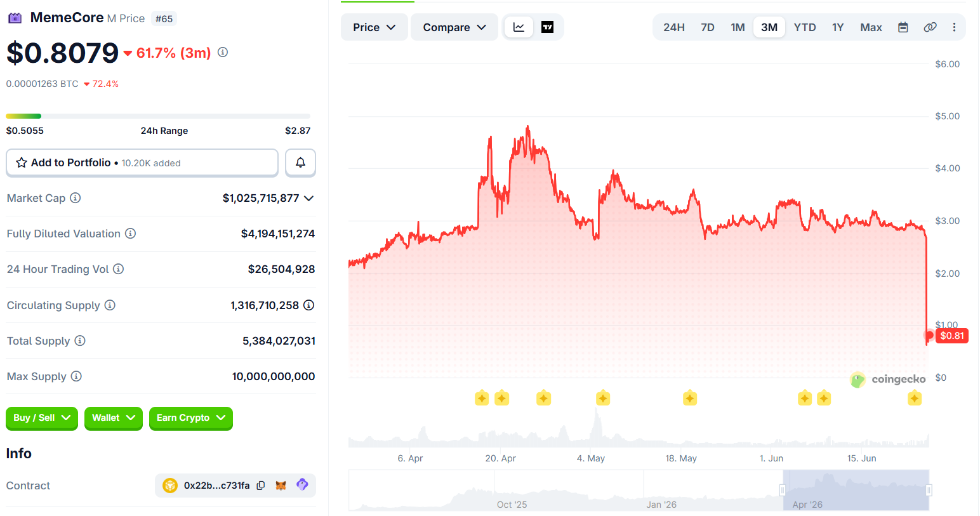
Task: Open the Wallet dropdown
Action: [114, 418]
